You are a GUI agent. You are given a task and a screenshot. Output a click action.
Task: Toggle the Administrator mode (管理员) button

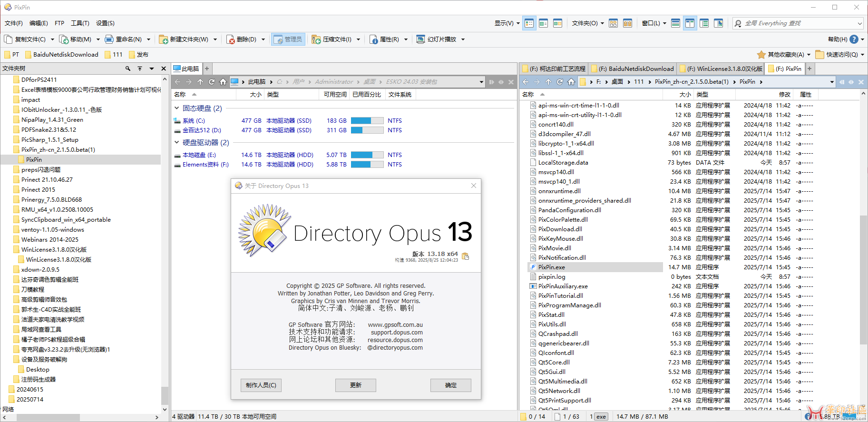[288, 39]
